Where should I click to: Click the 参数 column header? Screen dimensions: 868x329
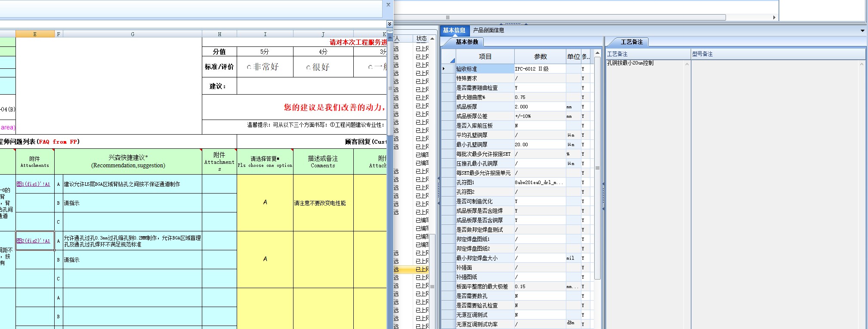[540, 56]
